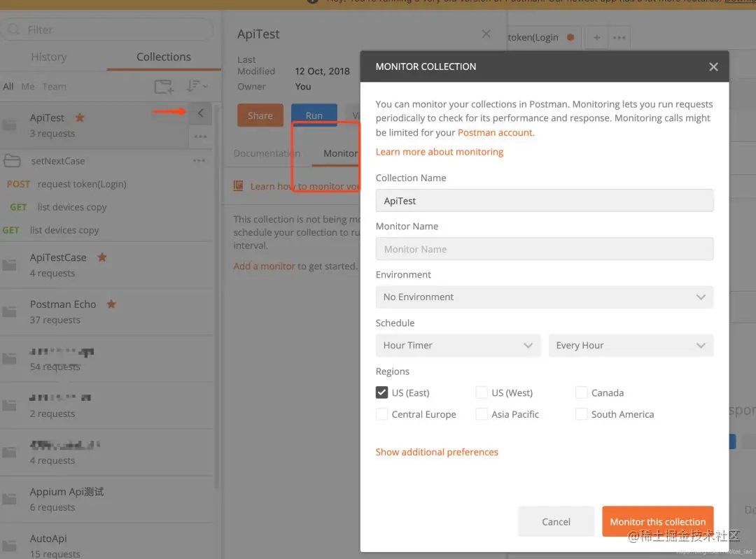Viewport: 756px width, 559px height.
Task: Select the Me collections filter
Action: click(x=28, y=87)
